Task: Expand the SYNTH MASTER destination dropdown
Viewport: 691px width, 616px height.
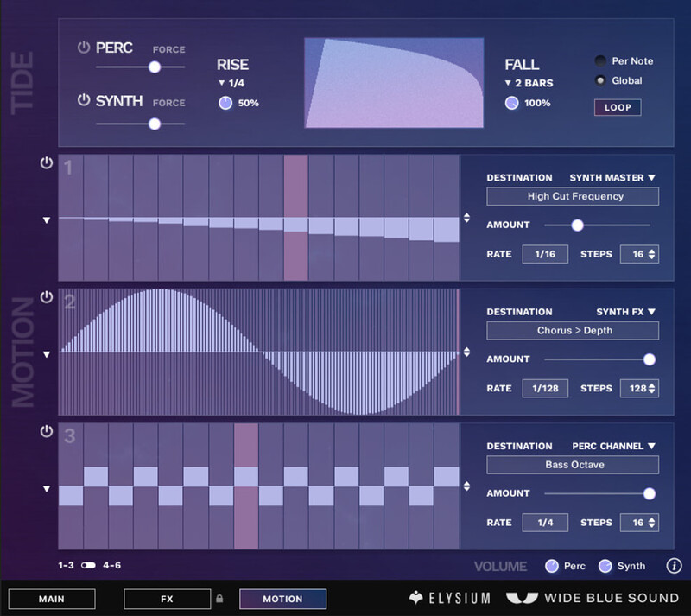Action: point(612,178)
